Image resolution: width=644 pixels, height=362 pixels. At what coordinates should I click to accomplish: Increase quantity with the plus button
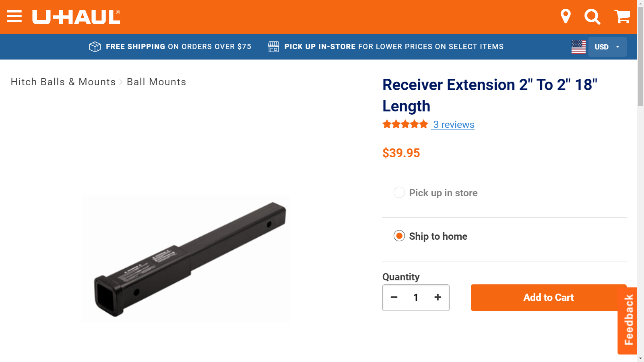pyautogui.click(x=438, y=297)
